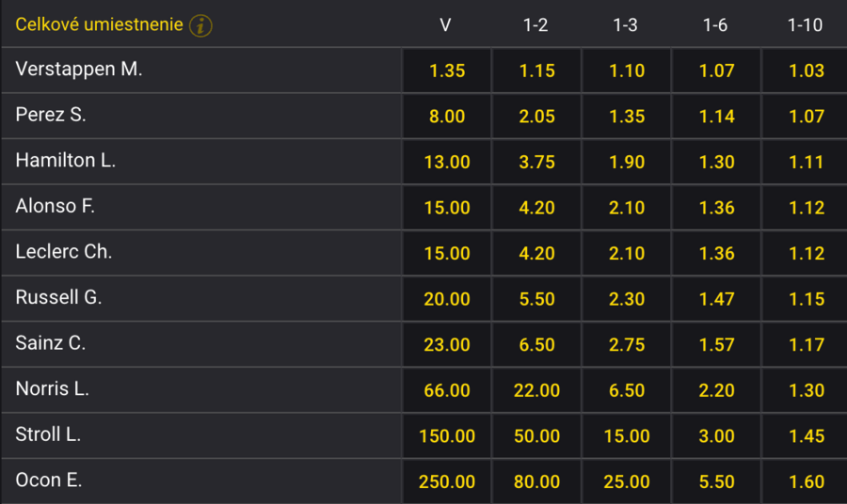Pick Perez top-2 odds 2.05
The width and height of the screenshot is (847, 504).
click(x=536, y=117)
